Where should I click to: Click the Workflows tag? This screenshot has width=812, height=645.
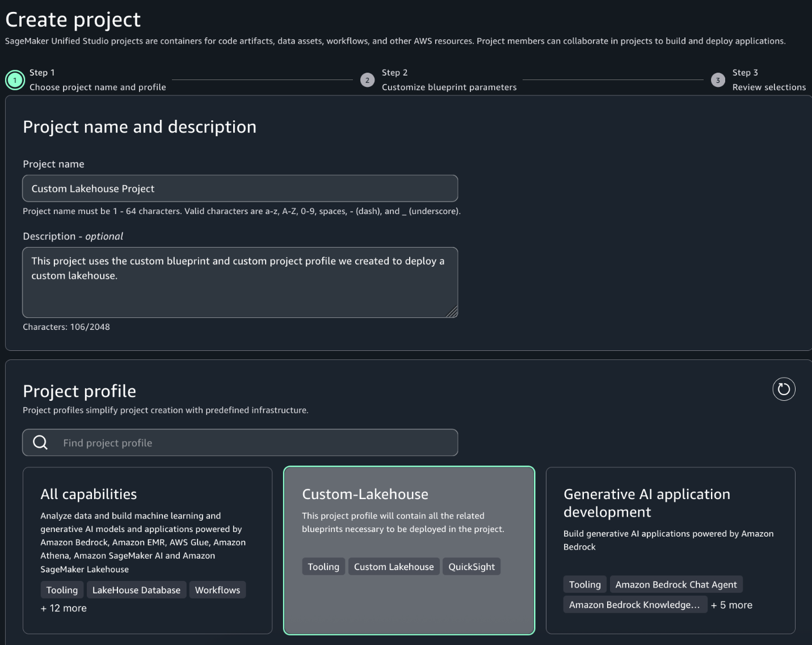coord(217,590)
